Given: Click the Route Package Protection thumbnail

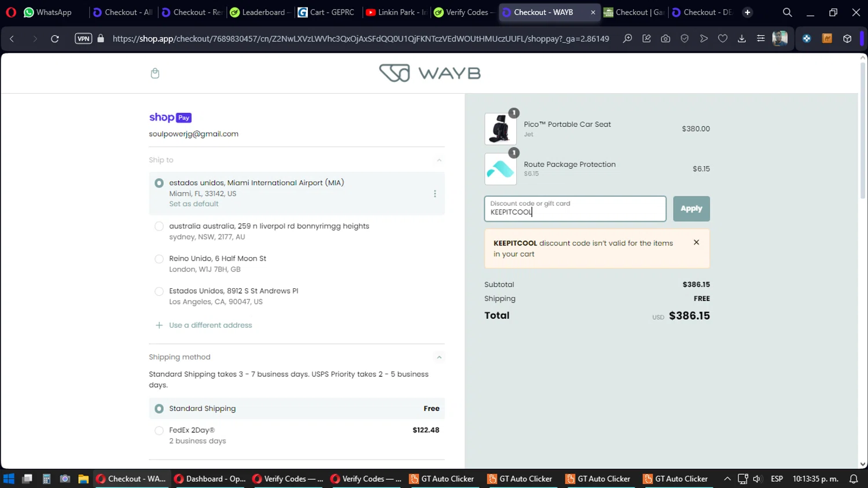Looking at the screenshot, I should (x=501, y=169).
